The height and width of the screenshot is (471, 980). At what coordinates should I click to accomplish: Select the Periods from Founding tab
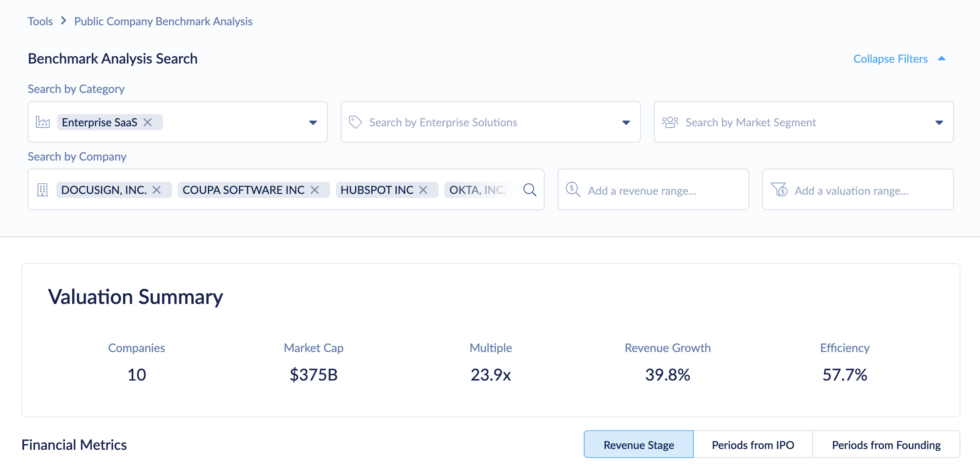pos(885,445)
